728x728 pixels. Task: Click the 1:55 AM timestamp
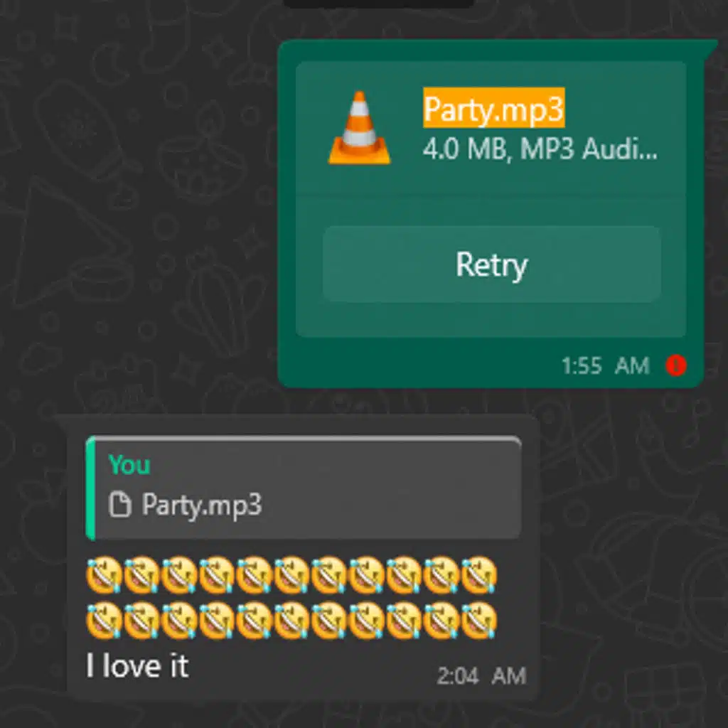tap(606, 366)
